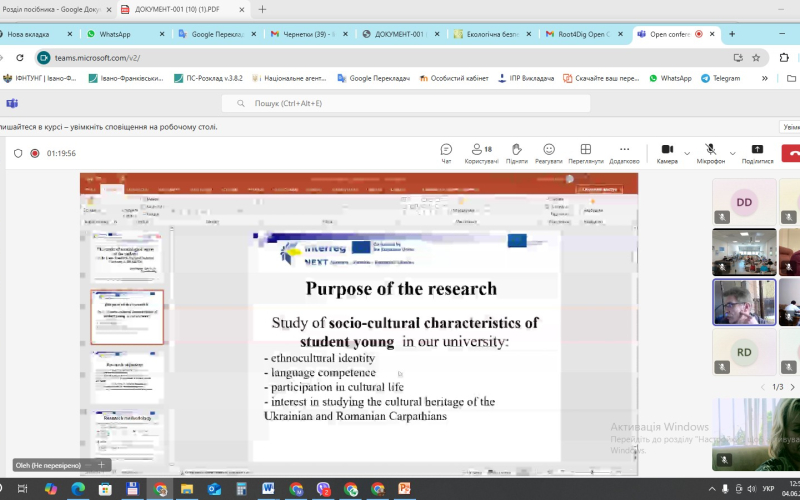Share your screen via Поділитися
The image size is (800, 500).
tap(757, 154)
